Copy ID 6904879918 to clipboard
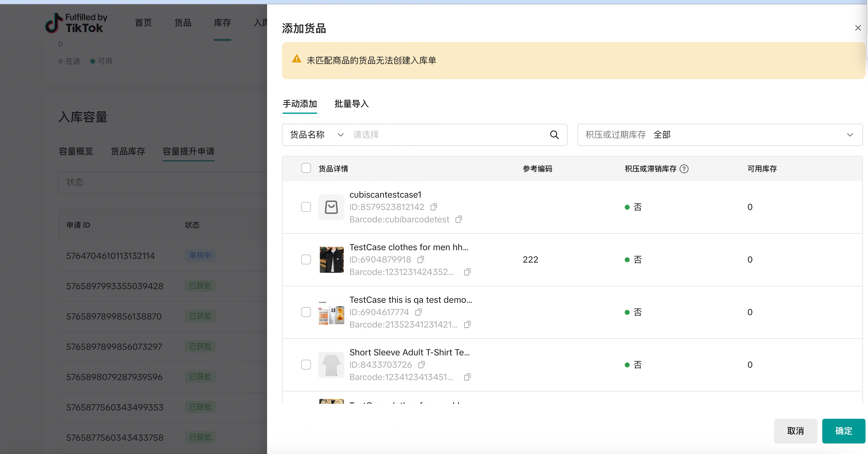This screenshot has width=868, height=454. click(420, 259)
